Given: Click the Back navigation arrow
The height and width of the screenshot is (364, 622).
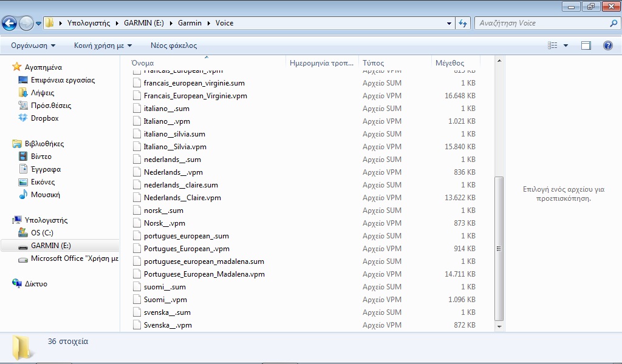Looking at the screenshot, I should pyautogui.click(x=10, y=24).
